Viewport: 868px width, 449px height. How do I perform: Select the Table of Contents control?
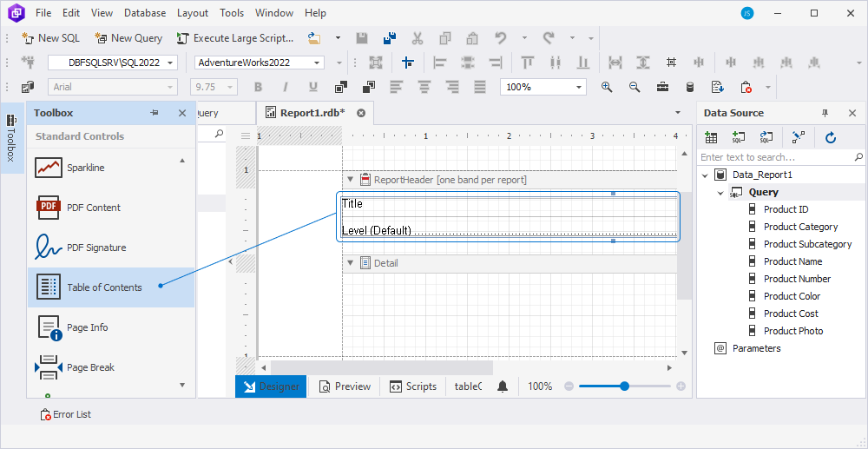tap(111, 287)
